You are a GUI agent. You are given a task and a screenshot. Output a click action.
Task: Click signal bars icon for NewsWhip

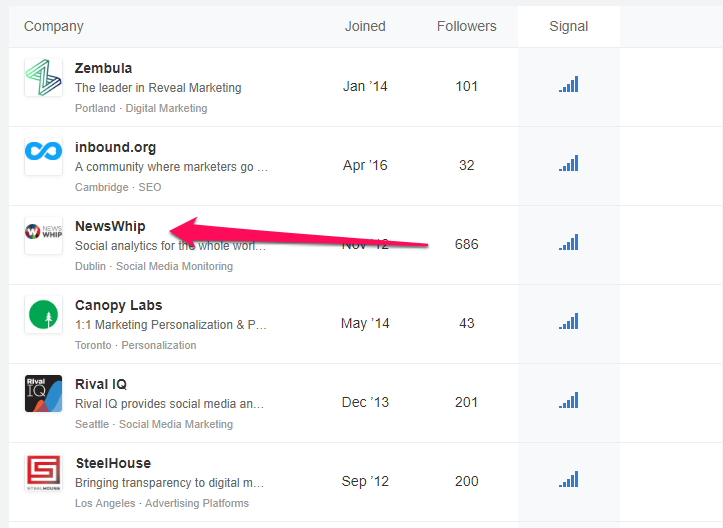point(569,243)
